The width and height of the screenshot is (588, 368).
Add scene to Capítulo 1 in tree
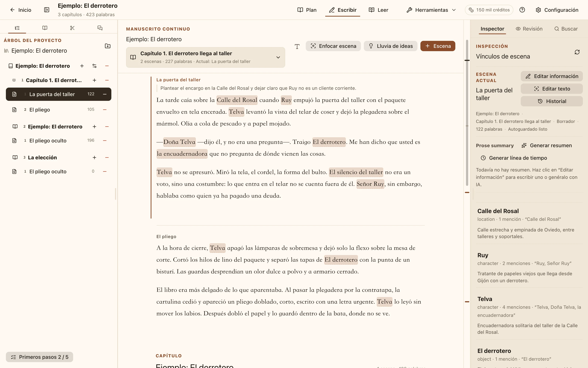click(x=94, y=80)
